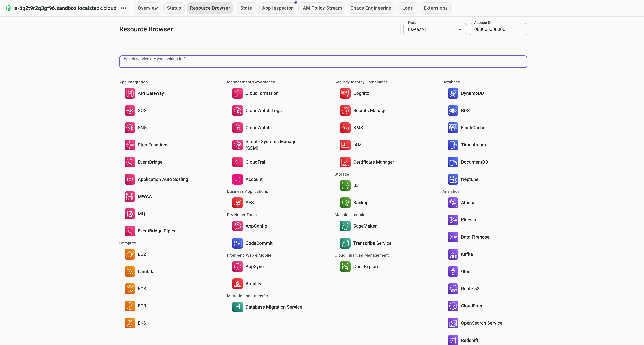Go to the Data Firehose service
Screen dimensions: 644x345
(x=475, y=237)
